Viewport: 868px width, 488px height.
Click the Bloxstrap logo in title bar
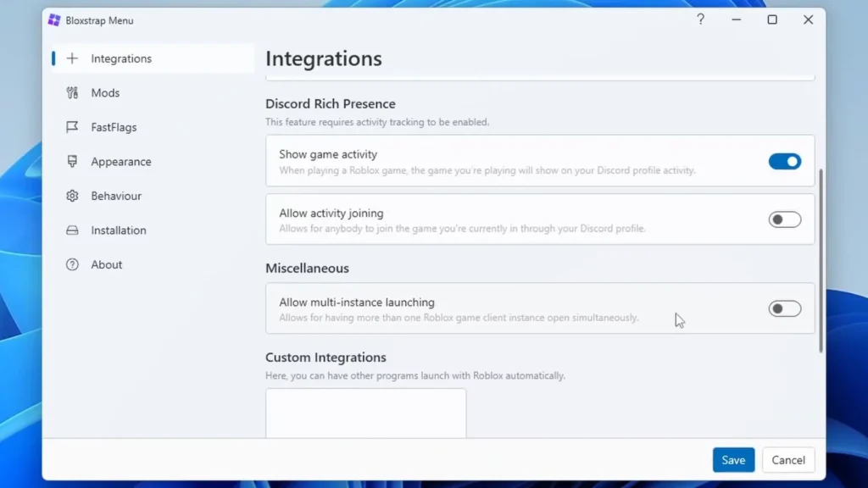[x=53, y=20]
